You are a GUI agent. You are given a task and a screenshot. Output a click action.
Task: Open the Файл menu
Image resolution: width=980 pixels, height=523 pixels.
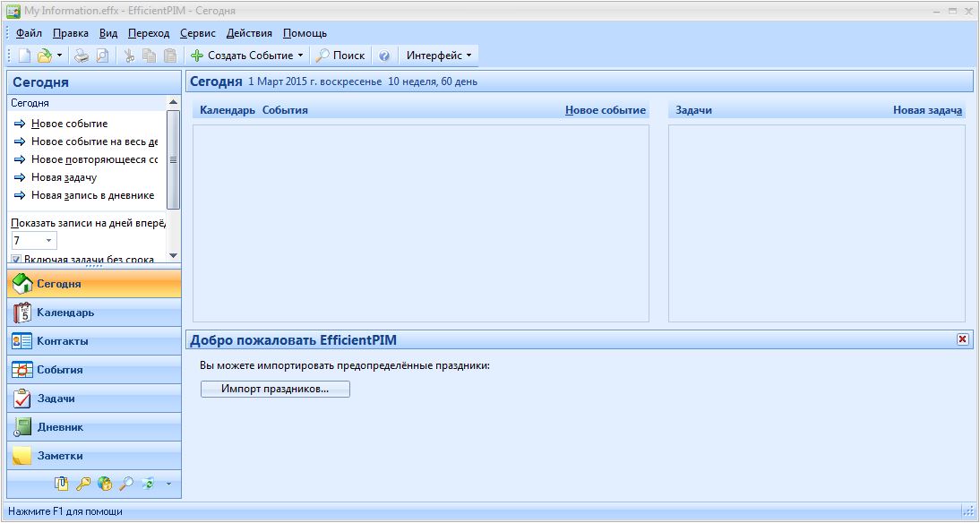(x=29, y=33)
